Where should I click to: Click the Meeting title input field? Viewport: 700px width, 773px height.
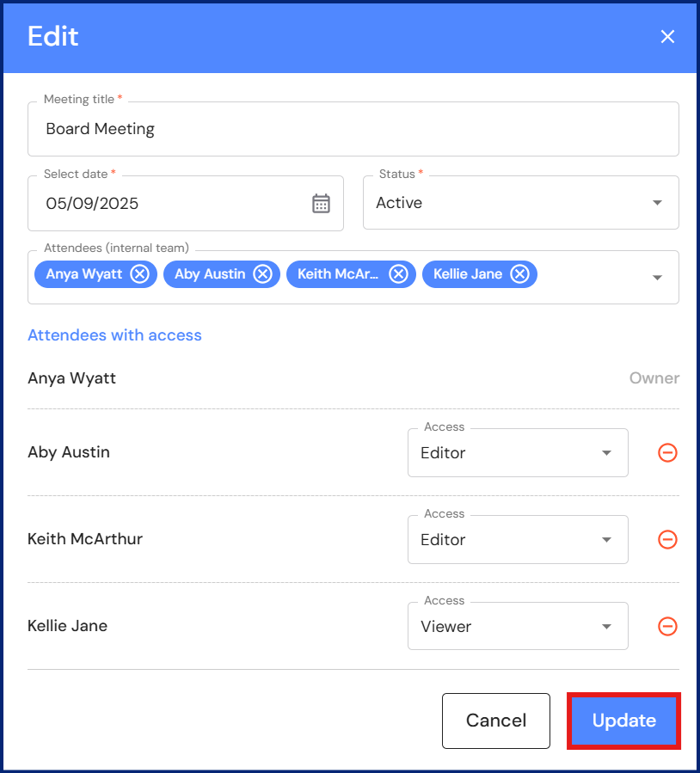(353, 129)
